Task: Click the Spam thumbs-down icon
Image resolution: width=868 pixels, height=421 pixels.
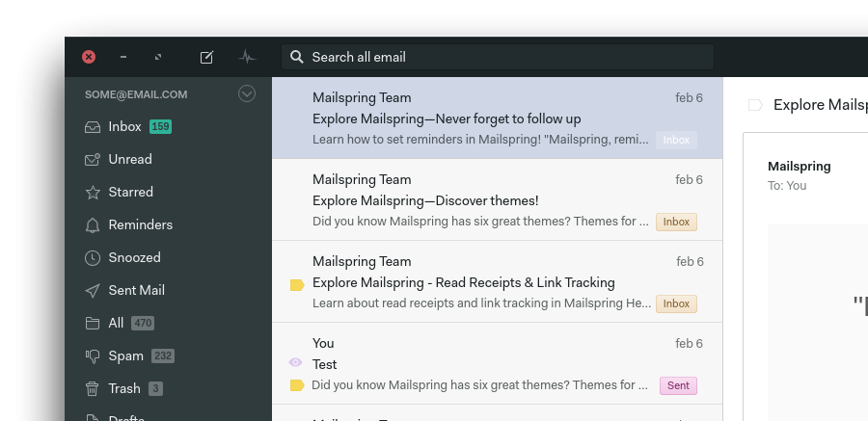Action: pos(93,356)
